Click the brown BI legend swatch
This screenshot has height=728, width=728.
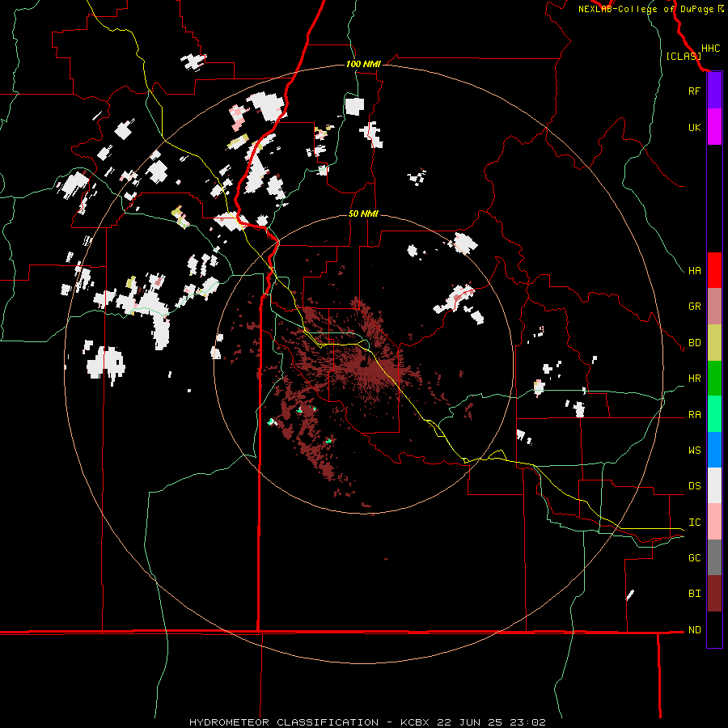point(714,594)
